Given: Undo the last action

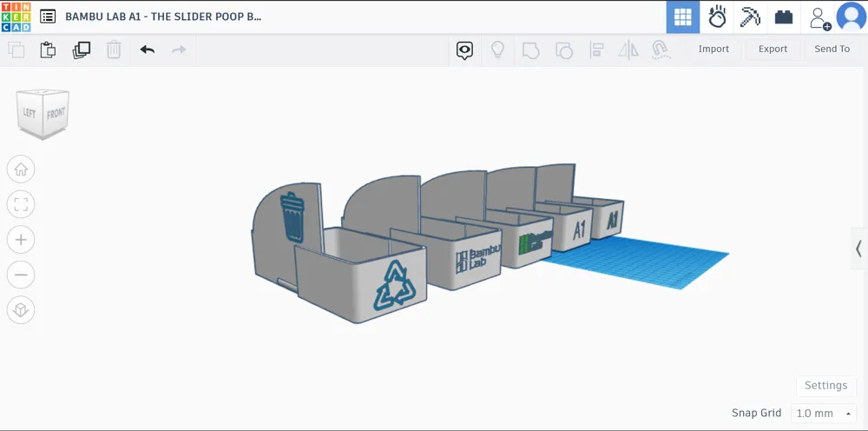Looking at the screenshot, I should coord(147,50).
